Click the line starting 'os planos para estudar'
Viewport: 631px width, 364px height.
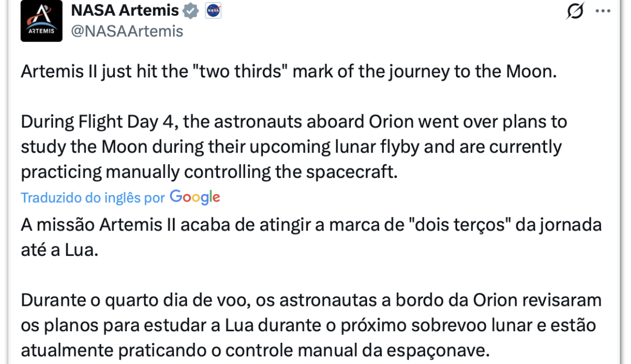point(308,325)
